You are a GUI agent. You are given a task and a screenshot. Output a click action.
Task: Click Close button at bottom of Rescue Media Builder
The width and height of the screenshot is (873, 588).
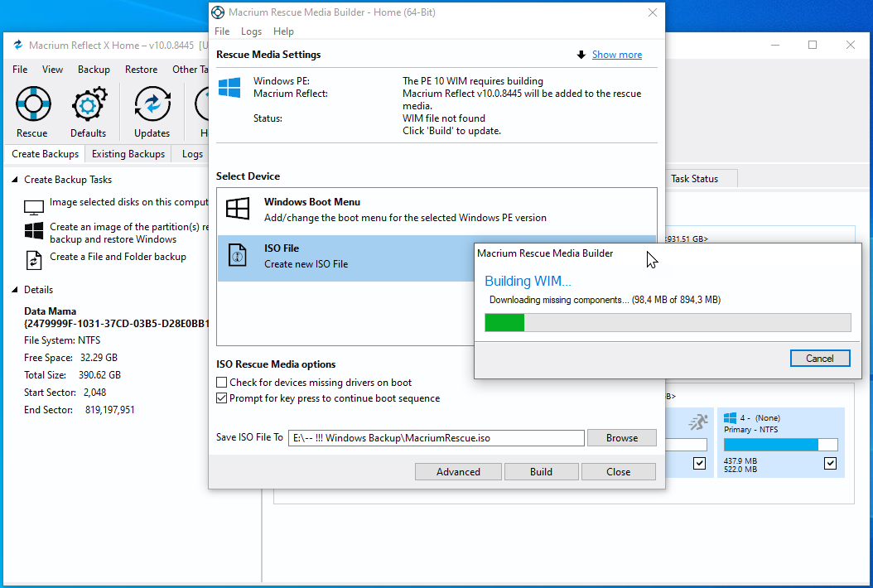pyautogui.click(x=618, y=471)
